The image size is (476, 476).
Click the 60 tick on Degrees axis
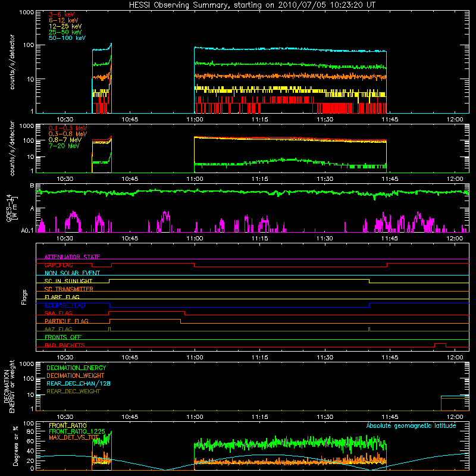point(30,441)
